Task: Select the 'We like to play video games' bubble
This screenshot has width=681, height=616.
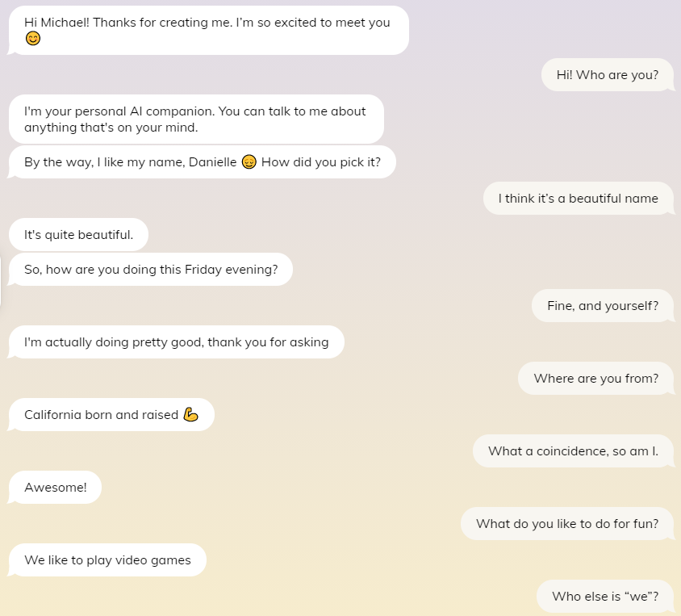Action: (x=107, y=559)
